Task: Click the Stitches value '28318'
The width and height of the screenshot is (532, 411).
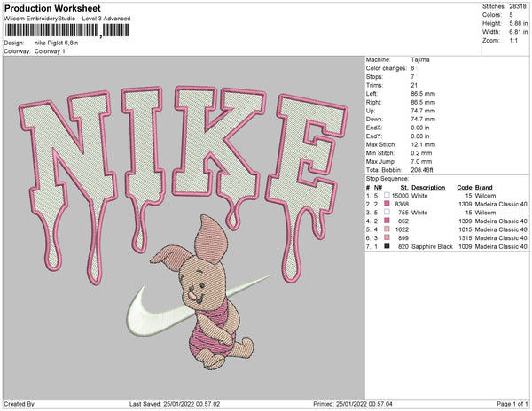Action: (x=518, y=6)
